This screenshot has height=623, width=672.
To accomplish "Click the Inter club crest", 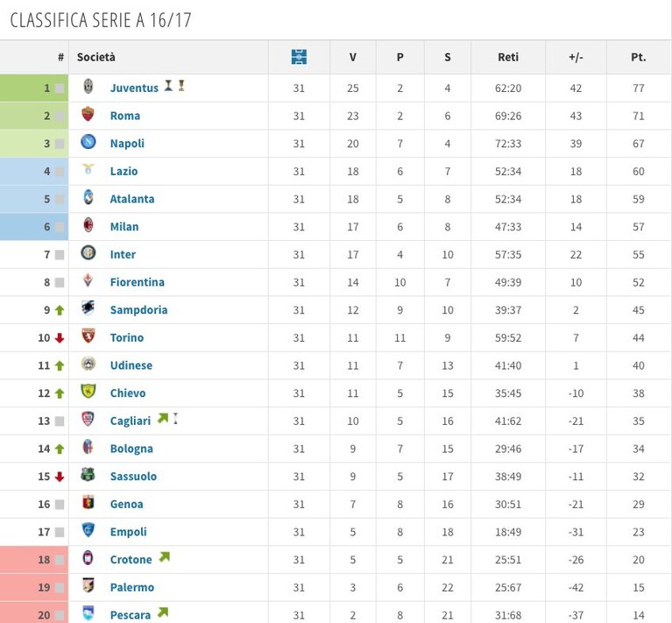I will tap(88, 253).
